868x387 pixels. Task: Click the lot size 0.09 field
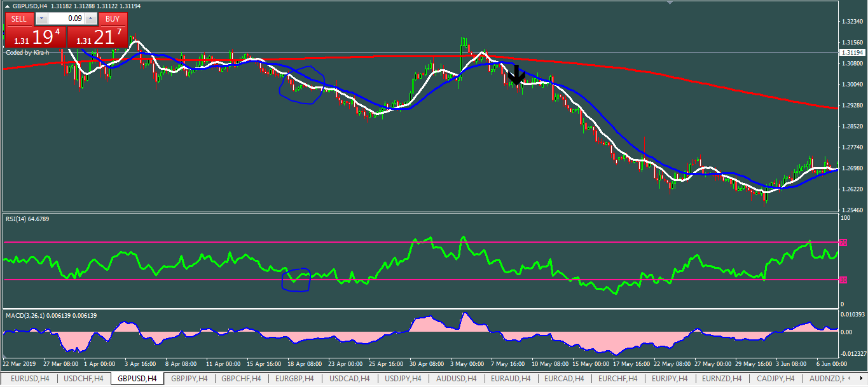pos(66,19)
